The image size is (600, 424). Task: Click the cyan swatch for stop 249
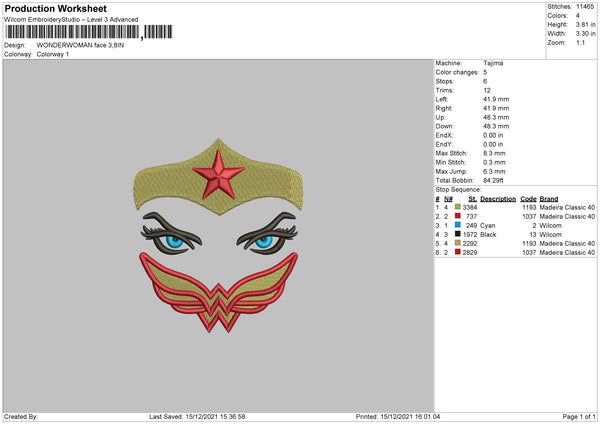click(x=457, y=225)
